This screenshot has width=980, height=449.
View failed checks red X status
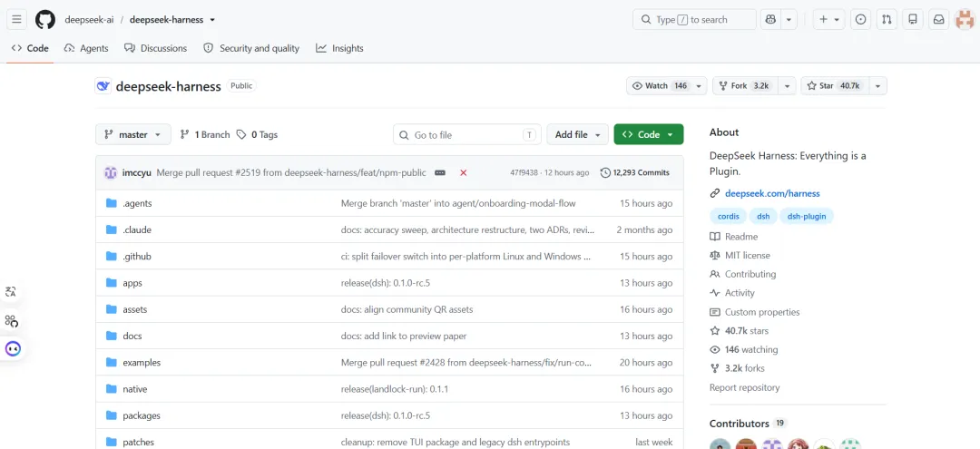463,172
